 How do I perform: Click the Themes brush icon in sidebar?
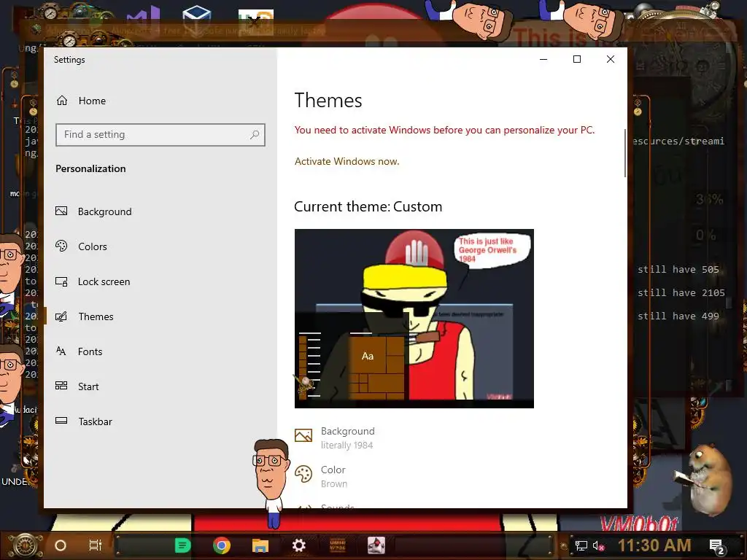(61, 316)
